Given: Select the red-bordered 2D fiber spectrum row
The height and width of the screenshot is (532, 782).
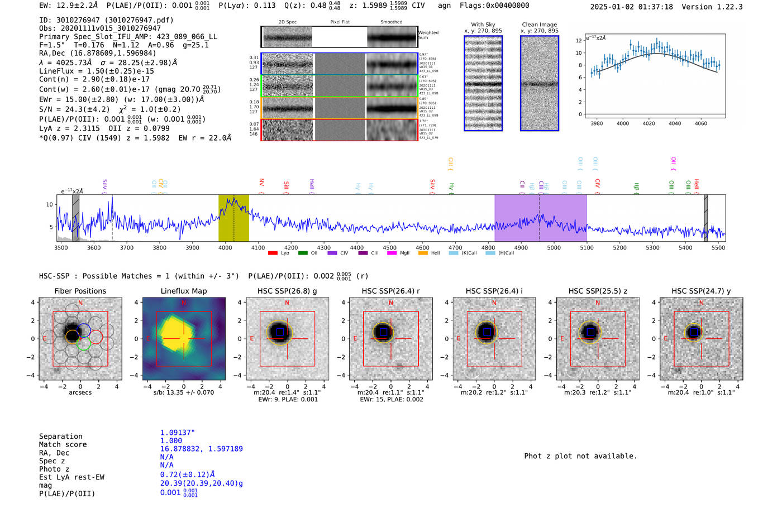Looking at the screenshot, I should tap(340, 130).
